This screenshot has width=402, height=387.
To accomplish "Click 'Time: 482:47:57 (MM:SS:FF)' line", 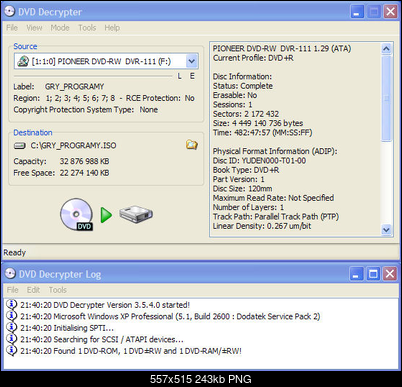I will click(x=263, y=133).
